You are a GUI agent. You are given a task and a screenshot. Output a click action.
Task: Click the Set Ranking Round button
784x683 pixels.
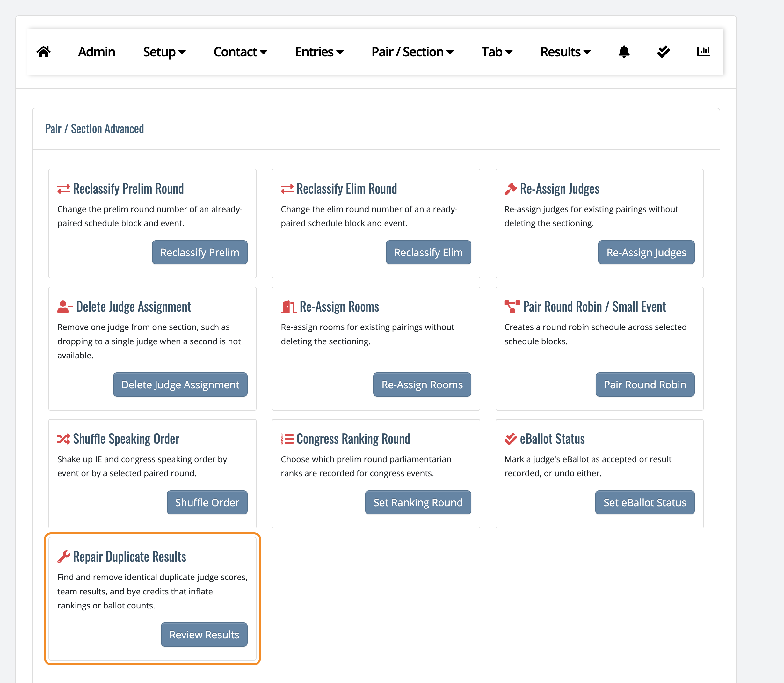418,502
